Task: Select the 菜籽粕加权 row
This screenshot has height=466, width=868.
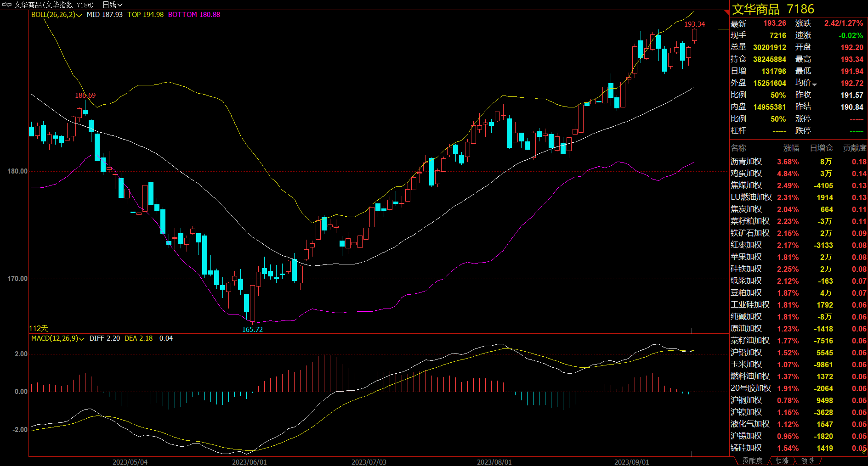Action: click(x=799, y=221)
